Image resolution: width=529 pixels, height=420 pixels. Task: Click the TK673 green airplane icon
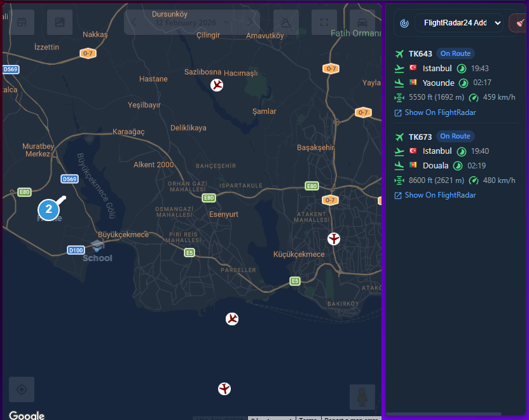tap(399, 137)
